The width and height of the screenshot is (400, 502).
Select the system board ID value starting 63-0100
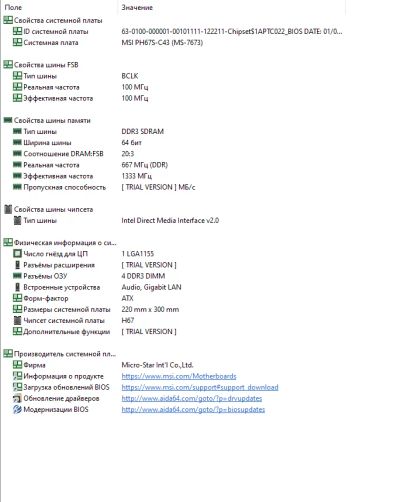coord(232,31)
